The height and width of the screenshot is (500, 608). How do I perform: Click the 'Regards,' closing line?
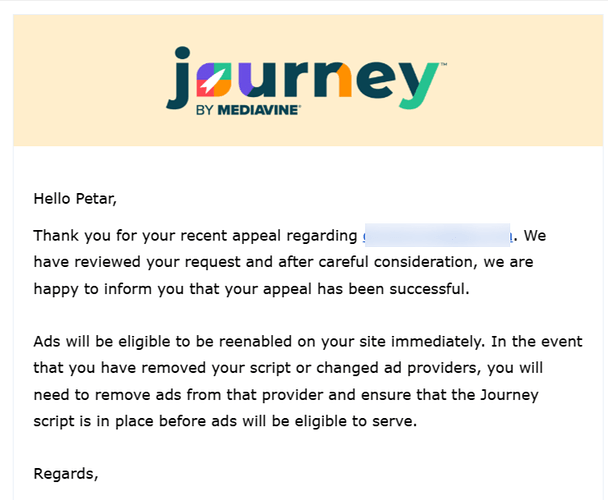point(66,474)
